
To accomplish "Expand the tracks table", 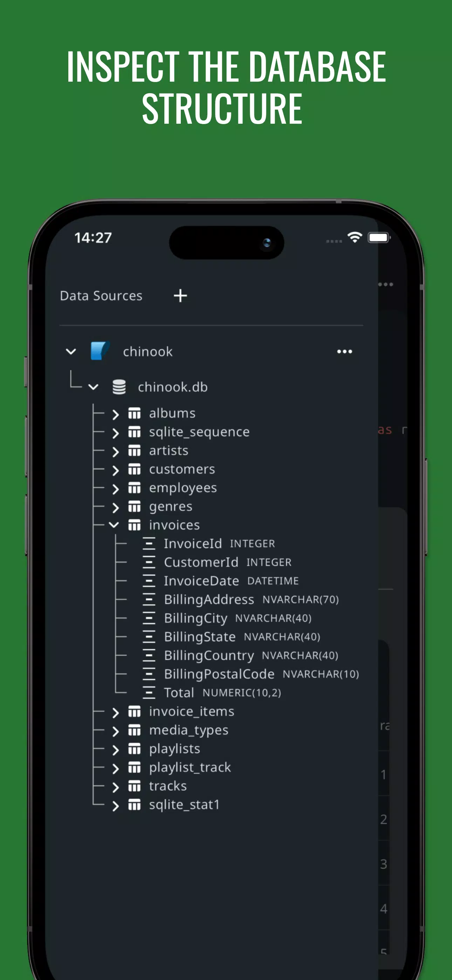I will click(115, 787).
